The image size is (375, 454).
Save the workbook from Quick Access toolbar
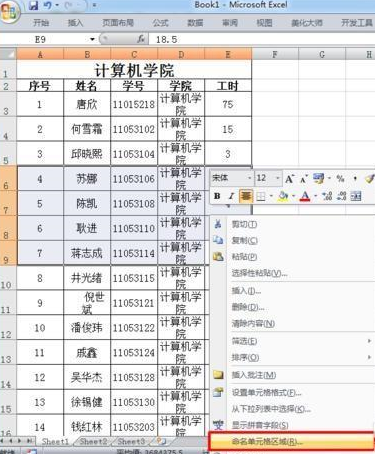(34, 6)
